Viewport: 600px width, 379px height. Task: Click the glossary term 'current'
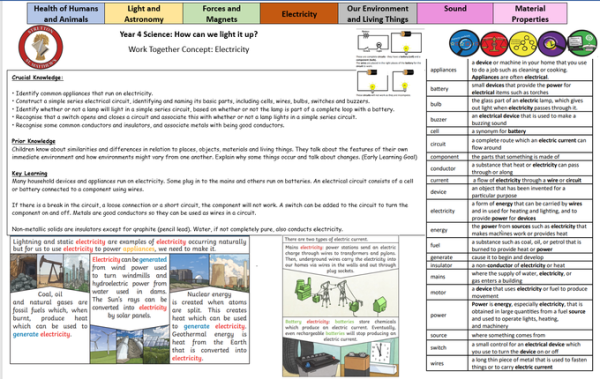[x=439, y=180]
